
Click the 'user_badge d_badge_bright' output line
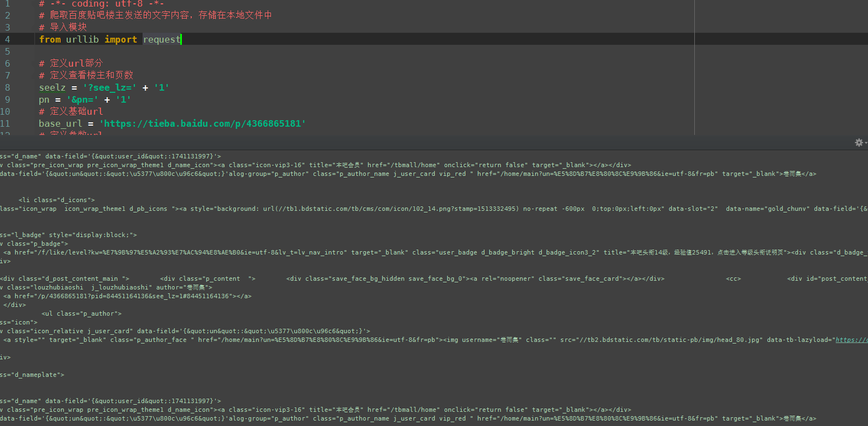[435, 252]
